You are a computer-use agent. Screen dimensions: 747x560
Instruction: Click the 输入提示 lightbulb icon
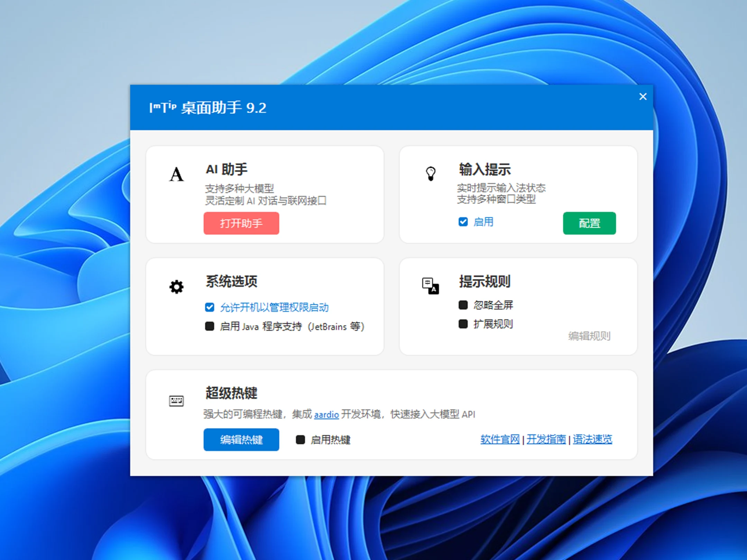[x=431, y=174]
